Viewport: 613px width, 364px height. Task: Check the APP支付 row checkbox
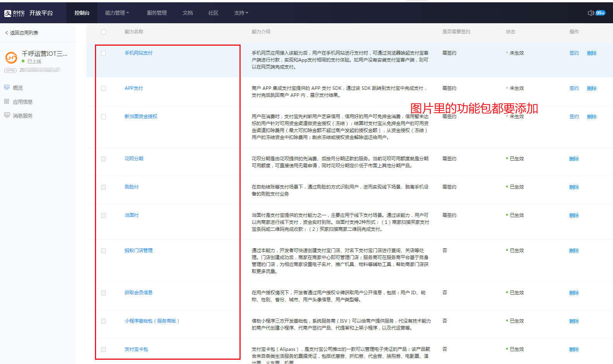point(103,88)
